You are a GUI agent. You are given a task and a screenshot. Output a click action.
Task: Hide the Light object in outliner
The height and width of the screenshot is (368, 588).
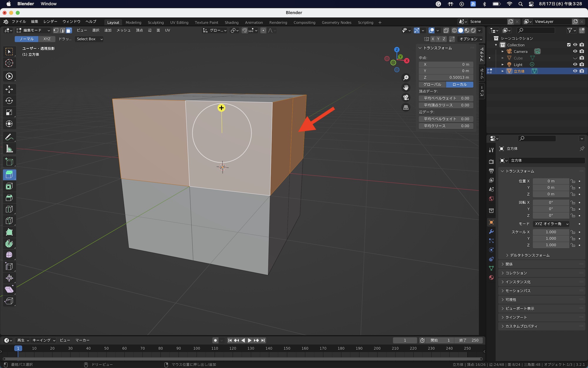coord(575,64)
